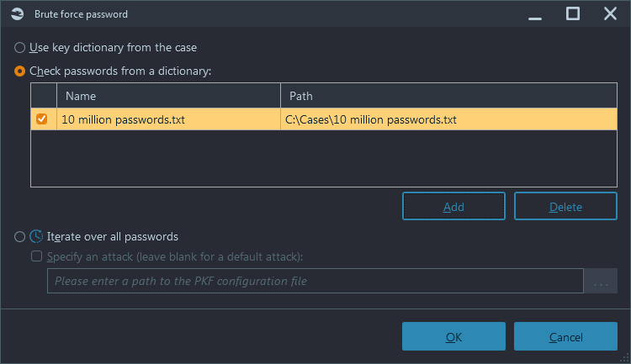Screen dimensions: 631x364
Task: Choose Iterate over all passwords radio button
Action: 19,236
